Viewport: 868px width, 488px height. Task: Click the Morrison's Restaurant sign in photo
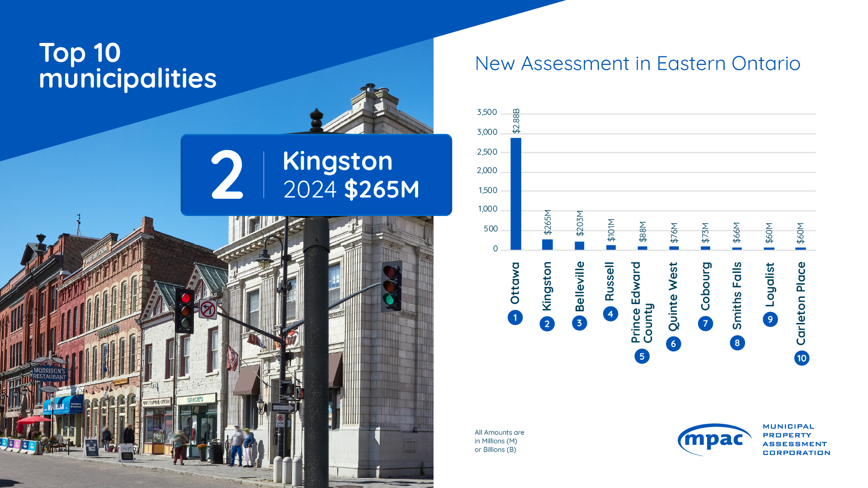(x=50, y=373)
